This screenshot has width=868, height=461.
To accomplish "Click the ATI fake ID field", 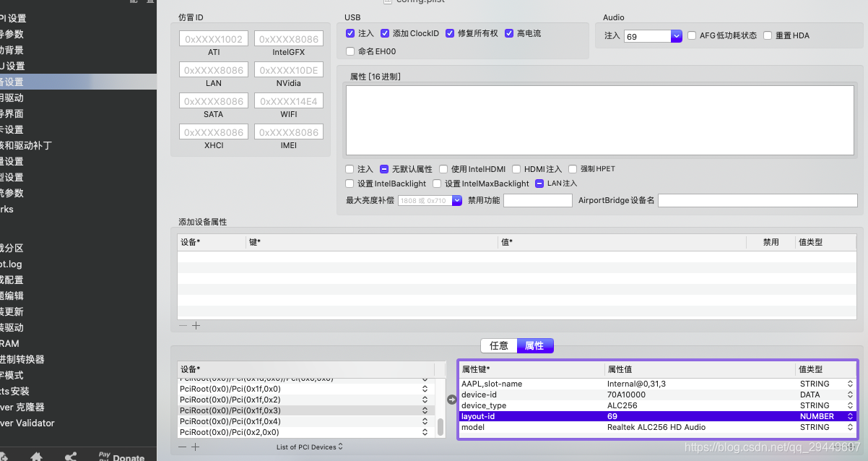I will (214, 39).
